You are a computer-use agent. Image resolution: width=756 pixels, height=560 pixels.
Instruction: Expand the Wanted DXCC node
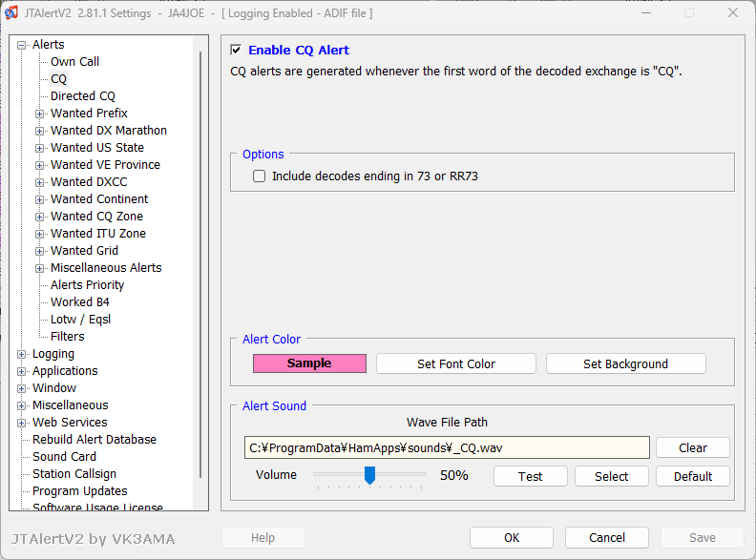coord(39,182)
